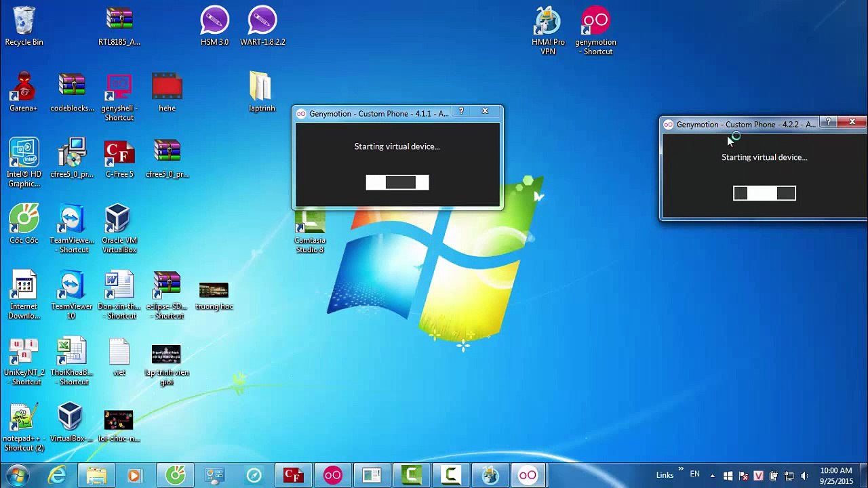The height and width of the screenshot is (488, 868).
Task: Open the EN language selector
Action: (694, 474)
